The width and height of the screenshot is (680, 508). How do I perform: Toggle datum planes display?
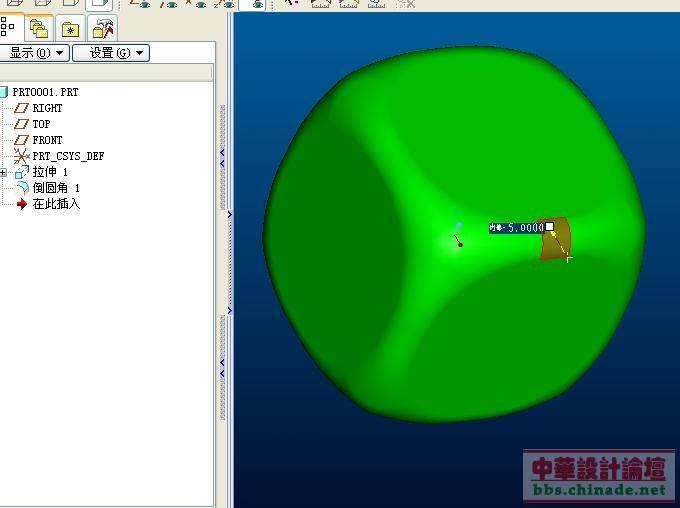pos(141,4)
